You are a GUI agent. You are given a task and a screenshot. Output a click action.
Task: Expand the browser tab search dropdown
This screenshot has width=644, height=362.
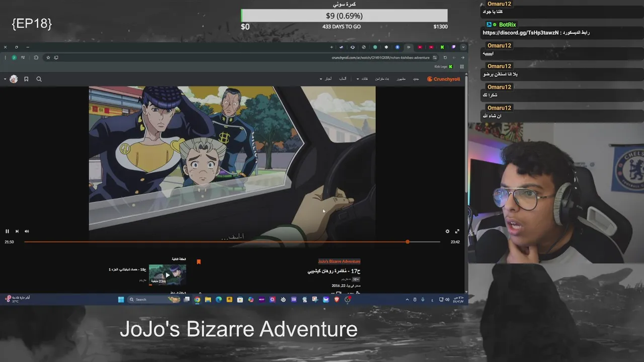pos(463,47)
